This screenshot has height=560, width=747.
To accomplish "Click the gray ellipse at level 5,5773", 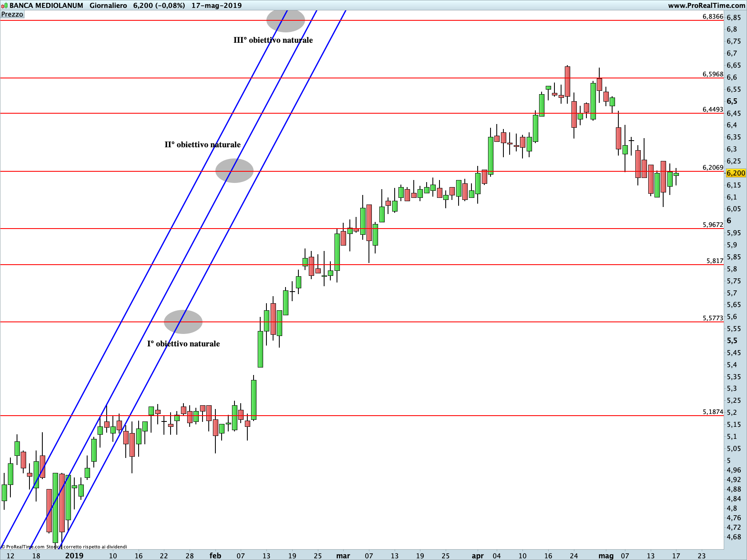I will [183, 322].
